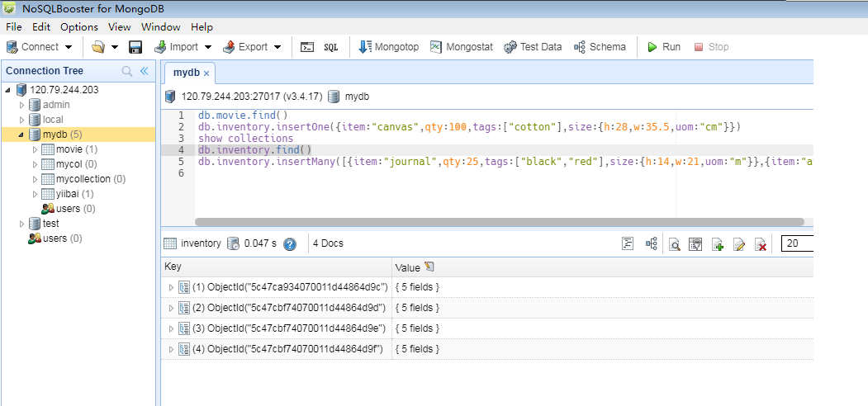The image size is (868, 406).
Task: Click the editor horizontal scrollbar
Action: tap(500, 221)
